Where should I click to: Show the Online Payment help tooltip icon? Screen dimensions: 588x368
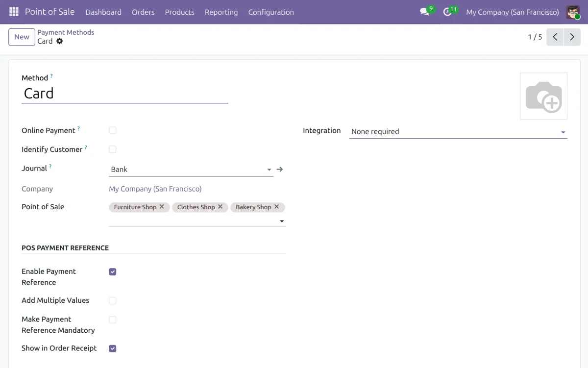(78, 128)
